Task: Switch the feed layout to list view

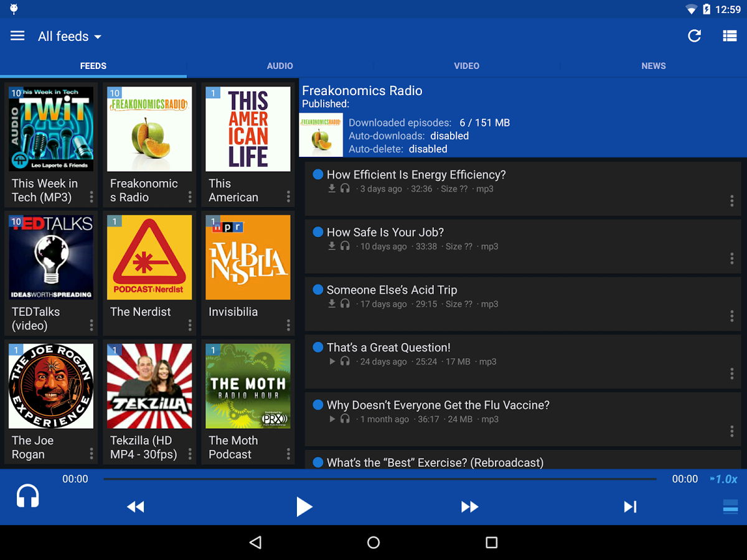Action: click(730, 36)
